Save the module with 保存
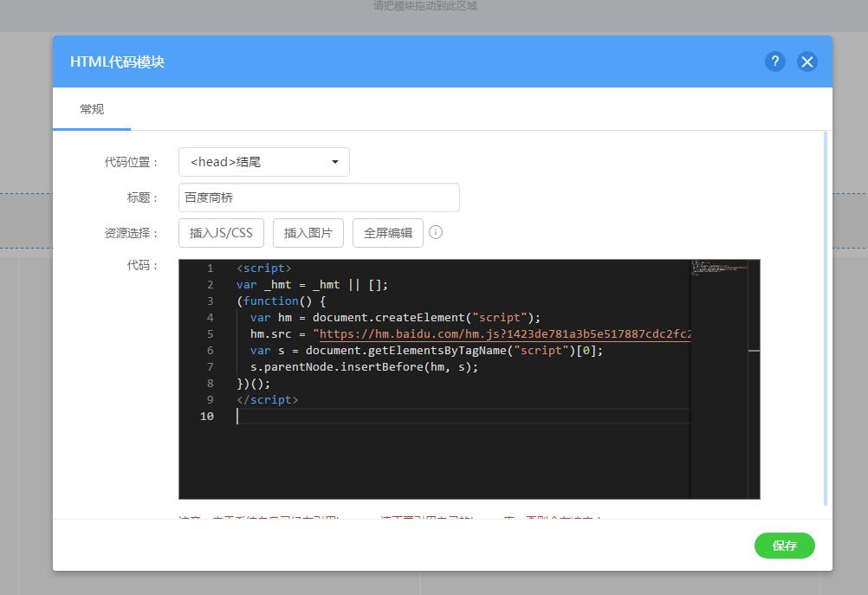Image resolution: width=868 pixels, height=595 pixels. pyautogui.click(x=784, y=546)
